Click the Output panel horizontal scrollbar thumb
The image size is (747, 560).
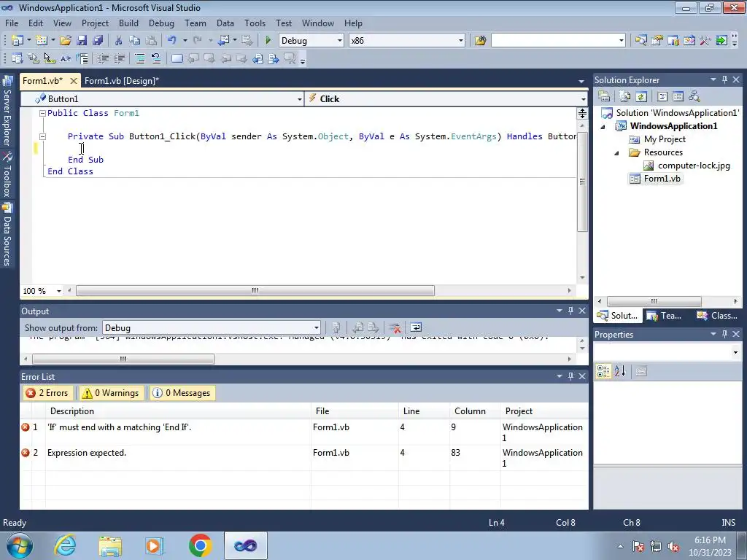123,359
